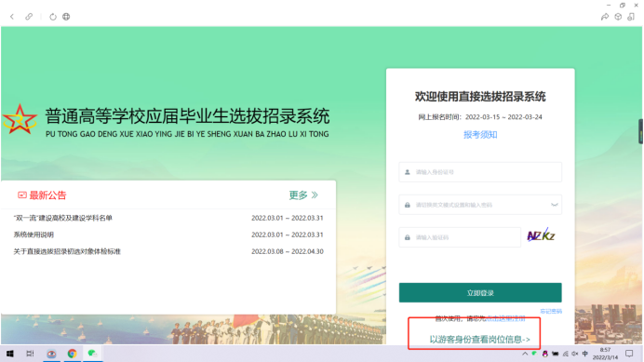Expand hidden system tray icons chevron
Image resolution: width=644 pixels, height=362 pixels.
525,354
